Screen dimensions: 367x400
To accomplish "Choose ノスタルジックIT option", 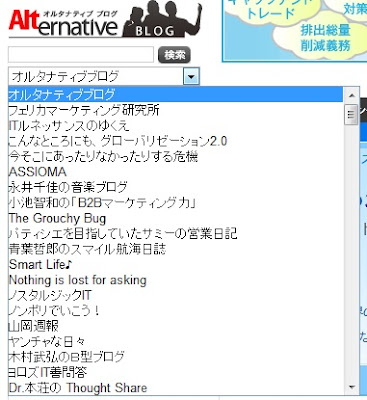I will point(177,295).
